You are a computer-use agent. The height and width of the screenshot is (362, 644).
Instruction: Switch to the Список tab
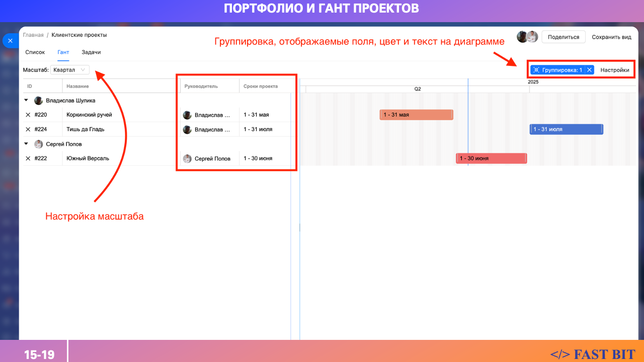click(35, 52)
